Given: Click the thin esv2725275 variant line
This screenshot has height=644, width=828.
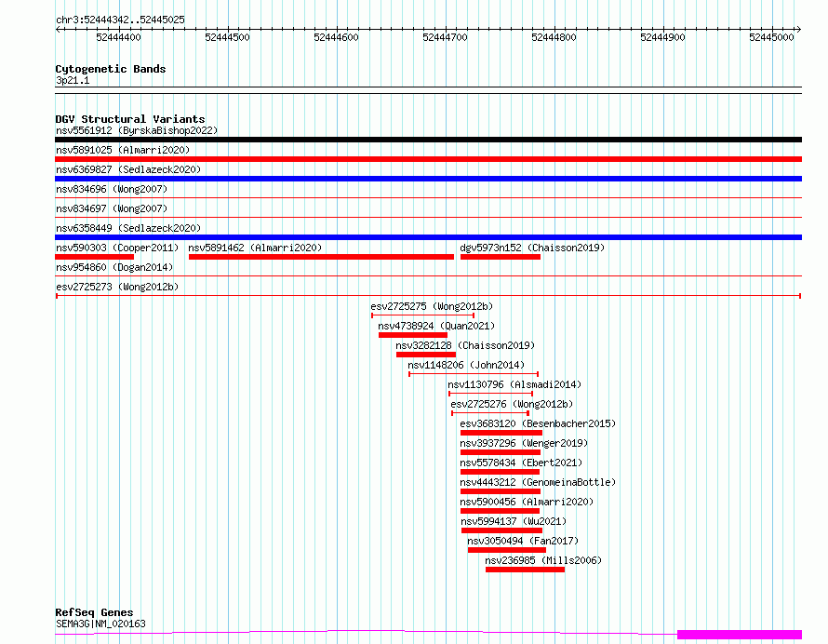Looking at the screenshot, I should pos(423,315).
